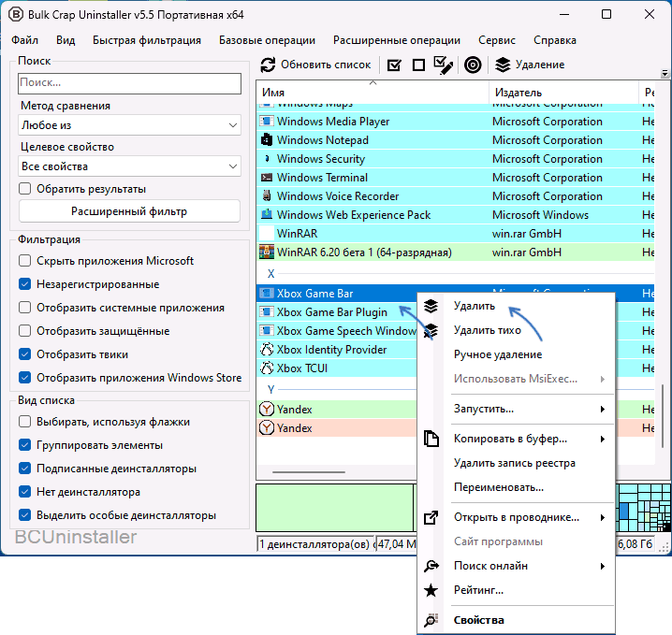Uncheck the Отобразить твики checkbox
Image resolution: width=672 pixels, height=635 pixels.
pyautogui.click(x=25, y=354)
